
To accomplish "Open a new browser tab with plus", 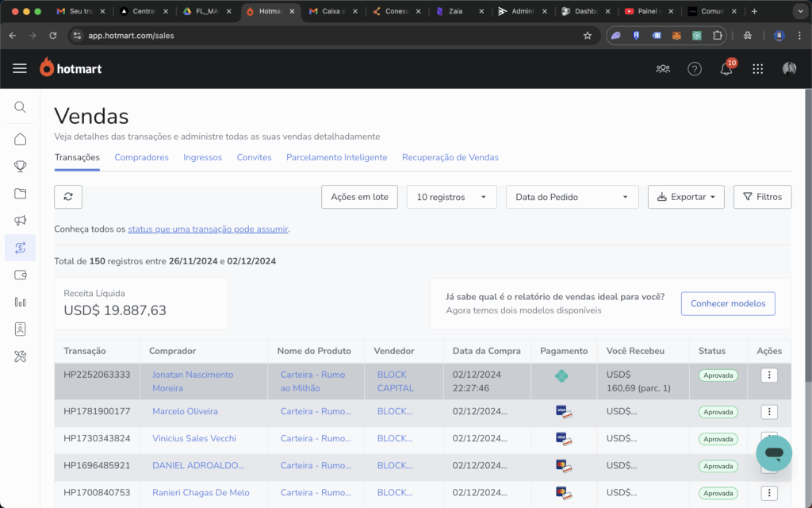I will coord(754,11).
